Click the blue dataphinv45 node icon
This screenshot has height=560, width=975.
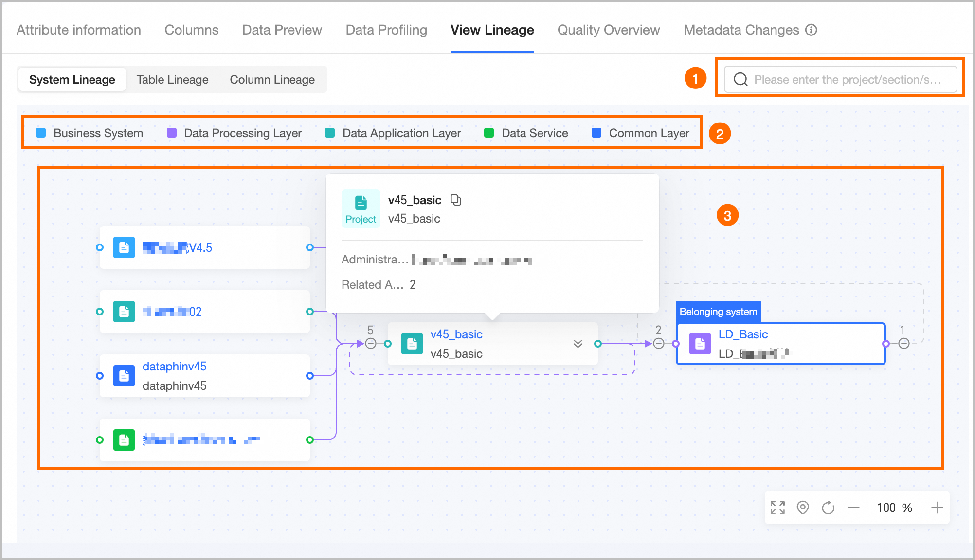(124, 376)
